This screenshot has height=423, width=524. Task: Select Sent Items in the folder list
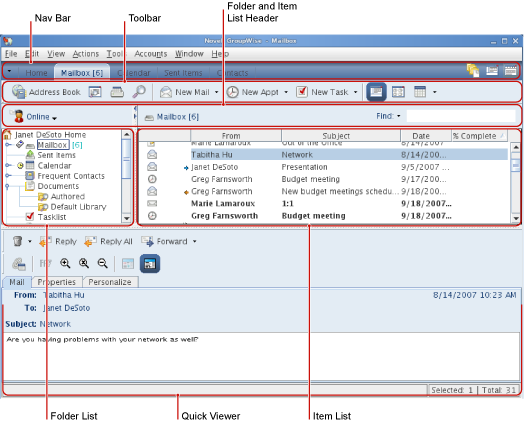tap(56, 155)
